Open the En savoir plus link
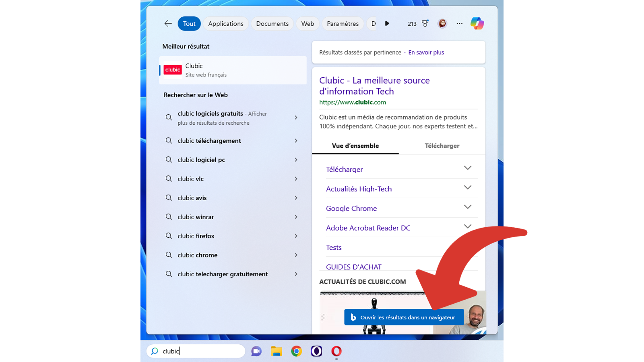The width and height of the screenshot is (644, 362). (x=426, y=52)
